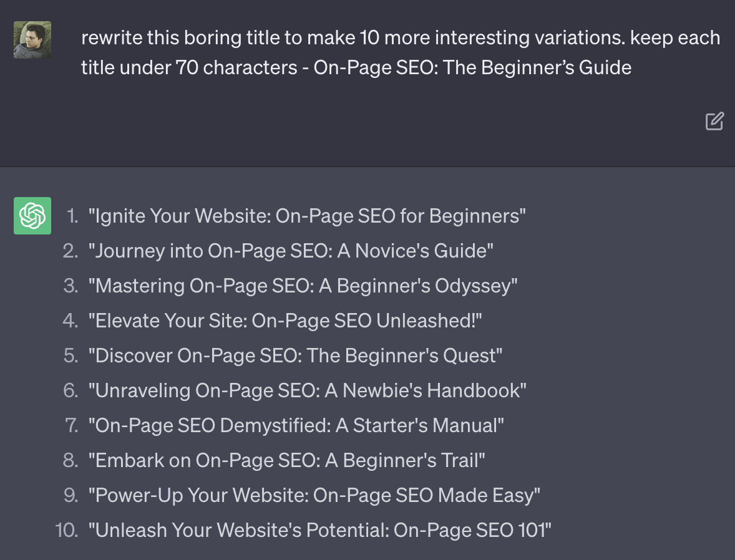
Task: Click the list number "7." marker
Action: point(71,426)
